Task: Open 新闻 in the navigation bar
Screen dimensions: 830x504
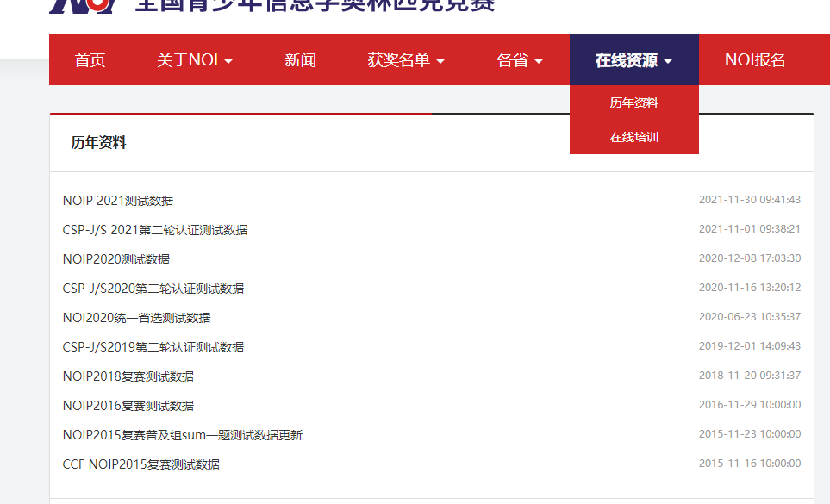Action: click(300, 59)
